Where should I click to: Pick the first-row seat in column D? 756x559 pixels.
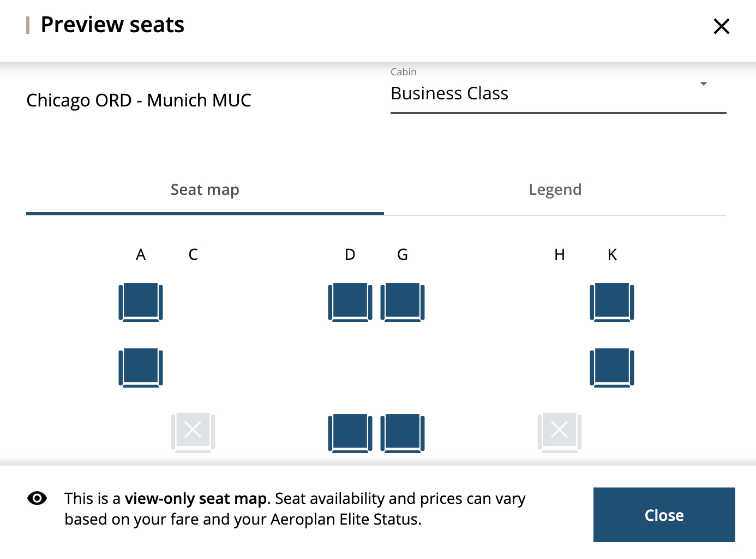[350, 302]
